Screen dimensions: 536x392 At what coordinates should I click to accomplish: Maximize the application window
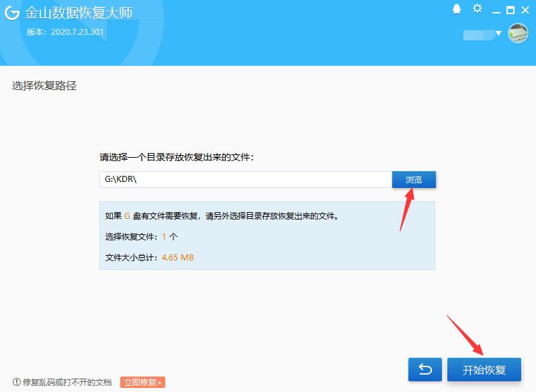pos(510,10)
